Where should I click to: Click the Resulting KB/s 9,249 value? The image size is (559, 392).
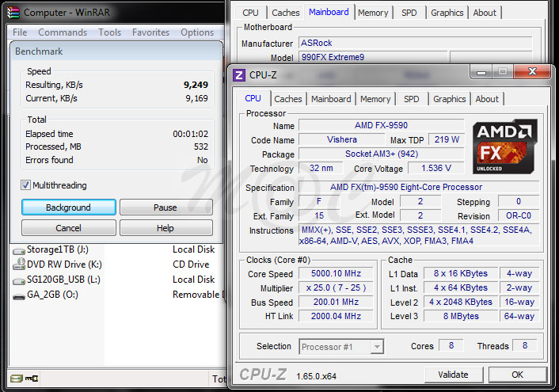click(196, 85)
